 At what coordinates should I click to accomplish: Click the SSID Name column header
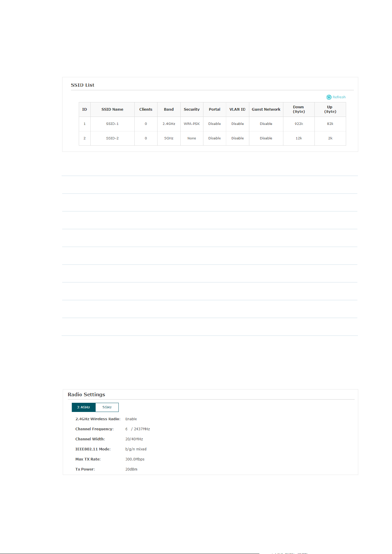pyautogui.click(x=112, y=109)
